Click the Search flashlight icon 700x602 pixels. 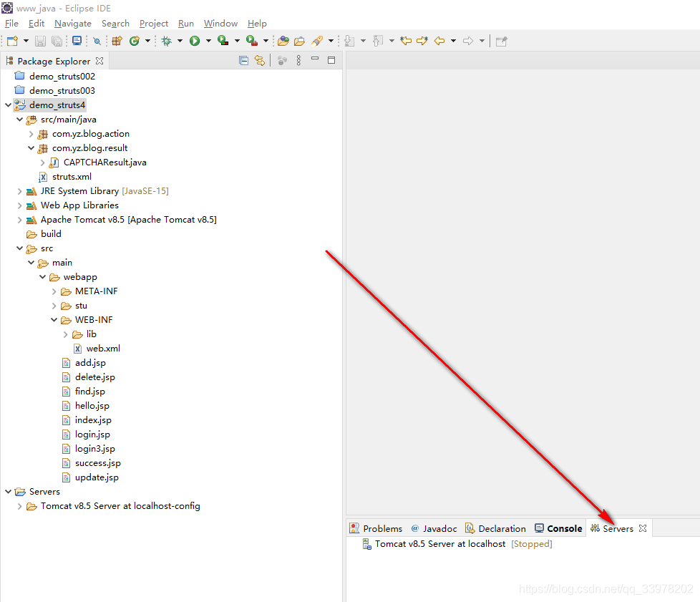tap(317, 41)
